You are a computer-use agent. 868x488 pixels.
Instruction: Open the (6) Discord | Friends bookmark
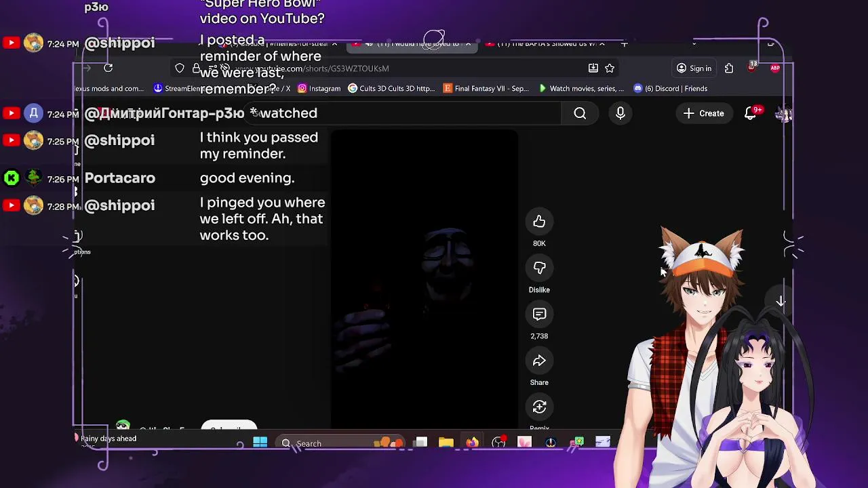point(670,89)
